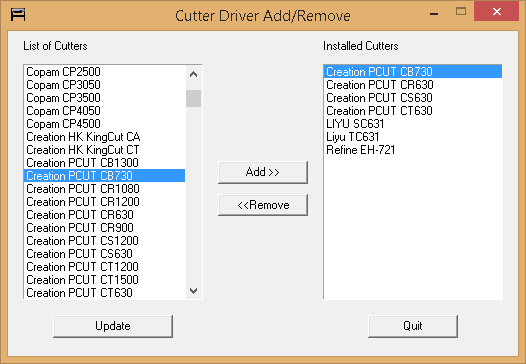The height and width of the screenshot is (364, 526).
Task: Select Creation PCUT CR1080
Action: pos(104,189)
